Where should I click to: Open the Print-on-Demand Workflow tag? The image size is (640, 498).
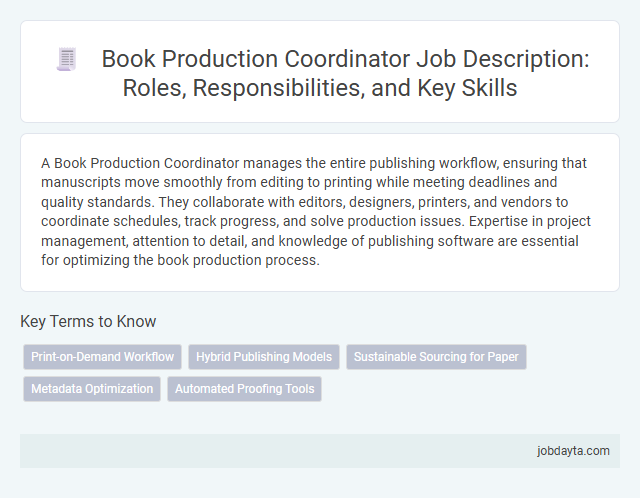coord(102,357)
